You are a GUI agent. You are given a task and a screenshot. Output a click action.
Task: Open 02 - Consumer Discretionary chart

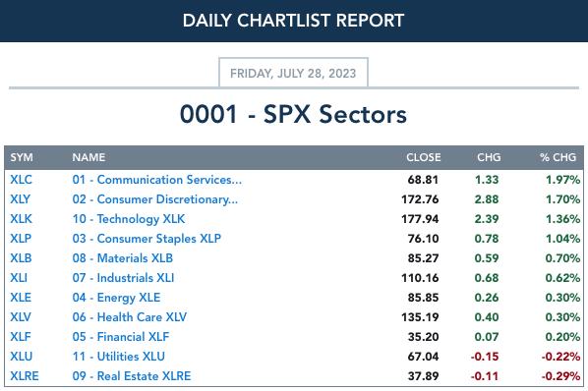pyautogui.click(x=155, y=199)
